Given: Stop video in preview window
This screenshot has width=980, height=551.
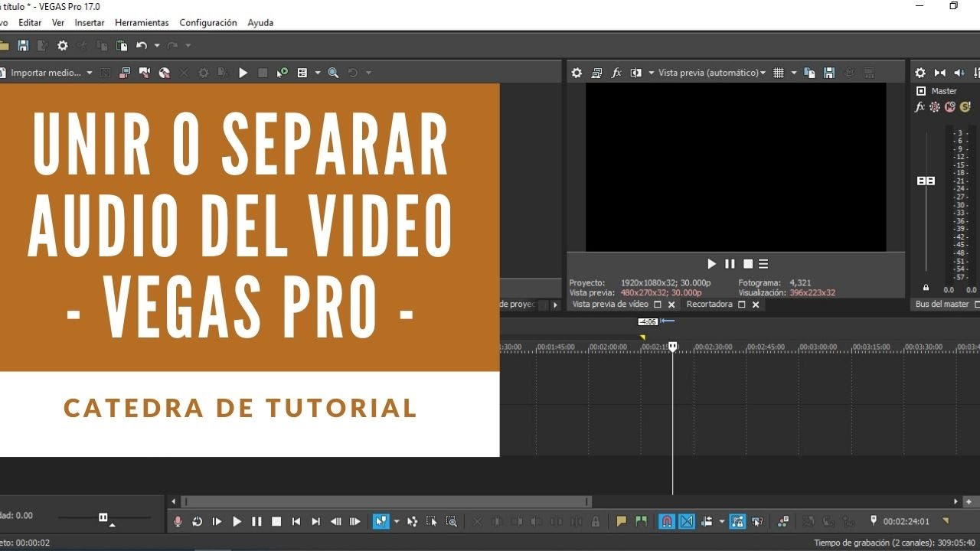Looking at the screenshot, I should coord(748,263).
